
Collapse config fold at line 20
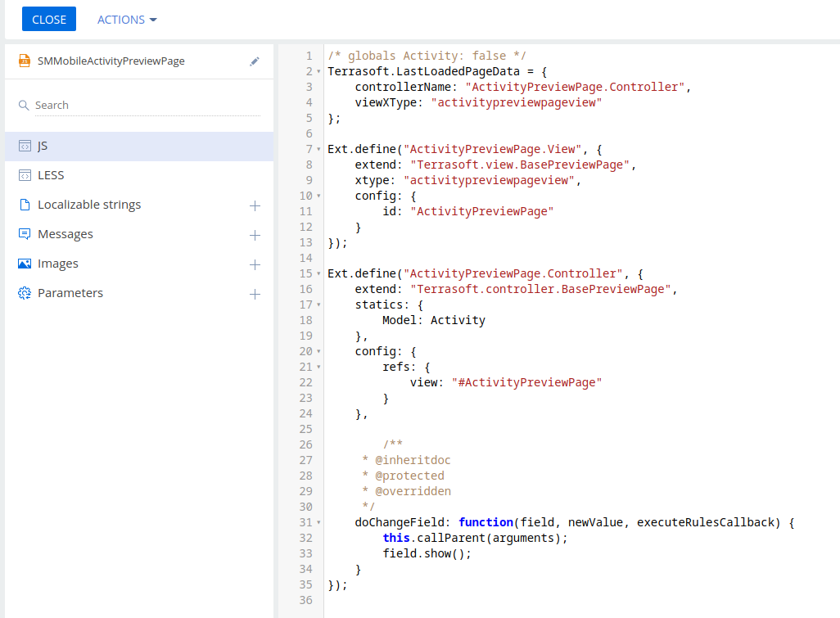pyautogui.click(x=318, y=351)
